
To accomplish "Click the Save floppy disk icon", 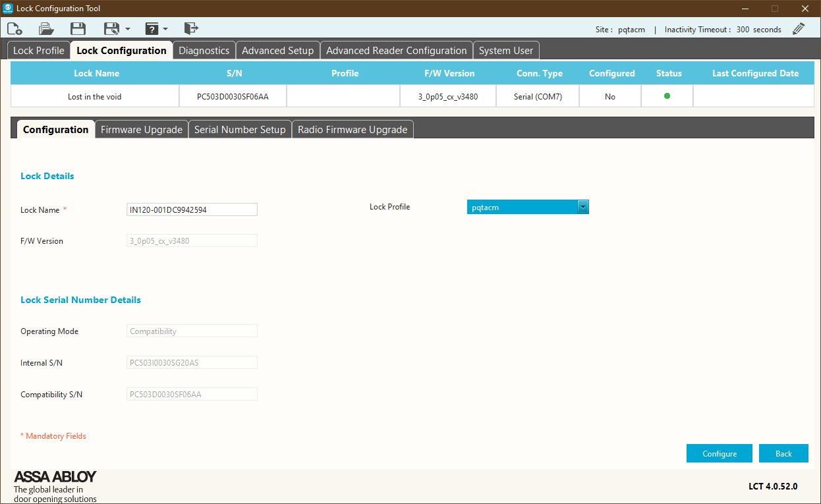I will point(78,28).
